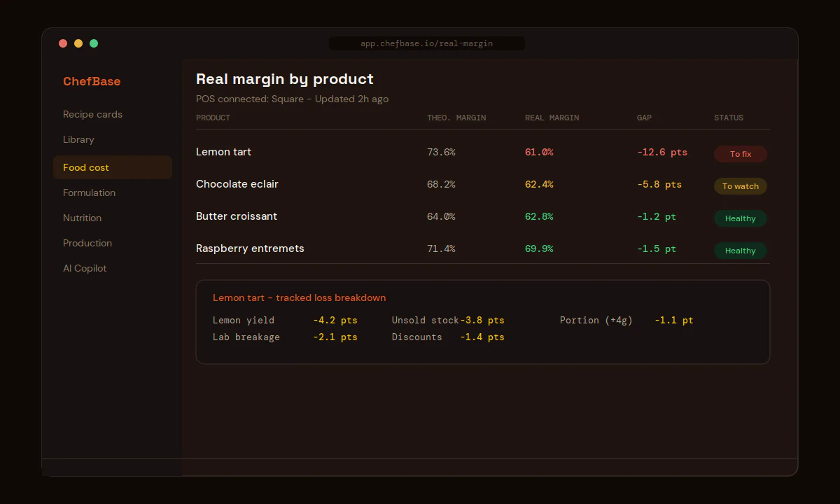Screen dimensions: 840x504
Task: Click Raspberry entremets' Healthy badge
Action: [x=741, y=251]
